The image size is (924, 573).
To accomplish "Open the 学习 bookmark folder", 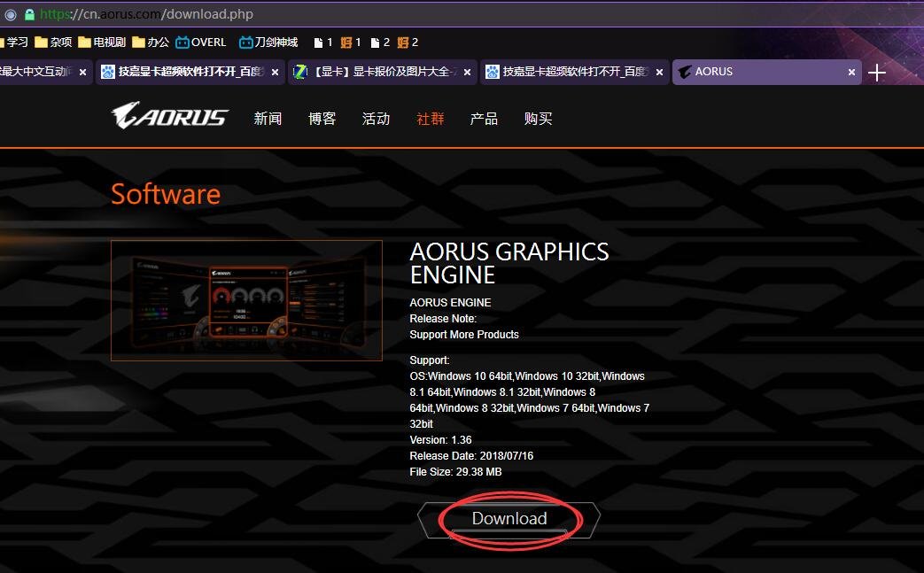I will (x=14, y=43).
